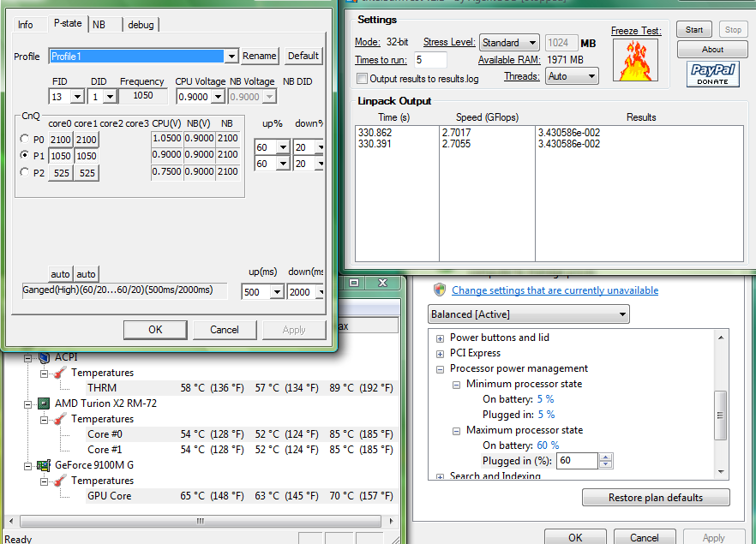Switch to the P-state tab
The height and width of the screenshot is (544, 756).
(x=68, y=23)
